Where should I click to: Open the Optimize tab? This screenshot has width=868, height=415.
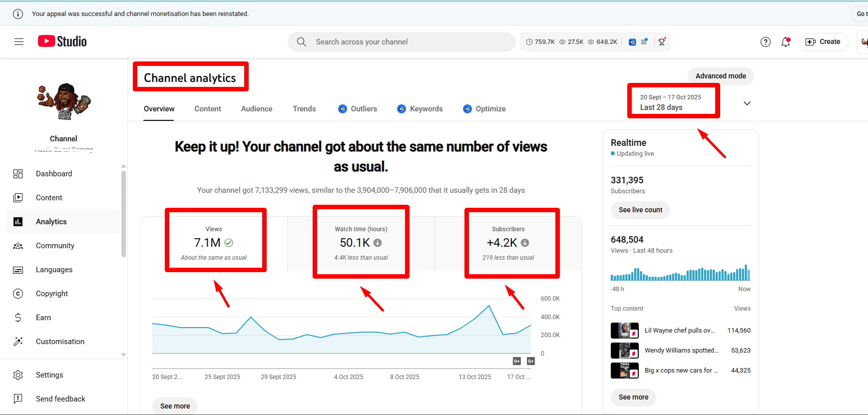pos(484,109)
